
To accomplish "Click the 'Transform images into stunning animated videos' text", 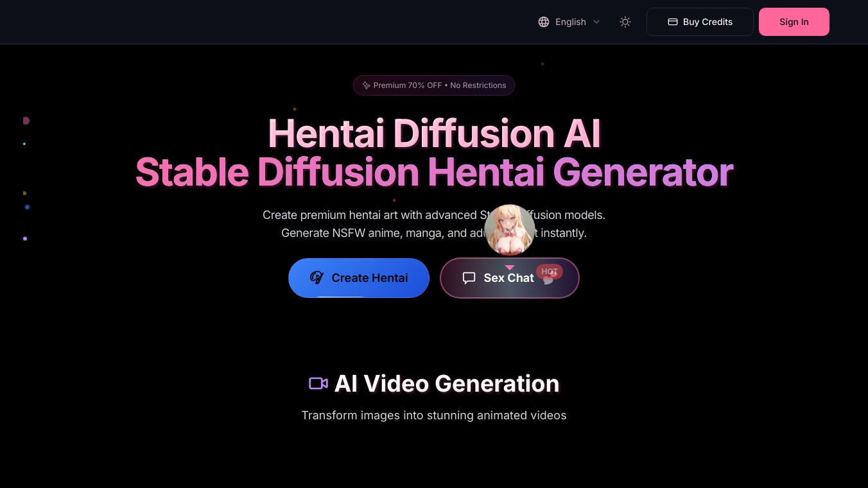I will click(434, 415).
